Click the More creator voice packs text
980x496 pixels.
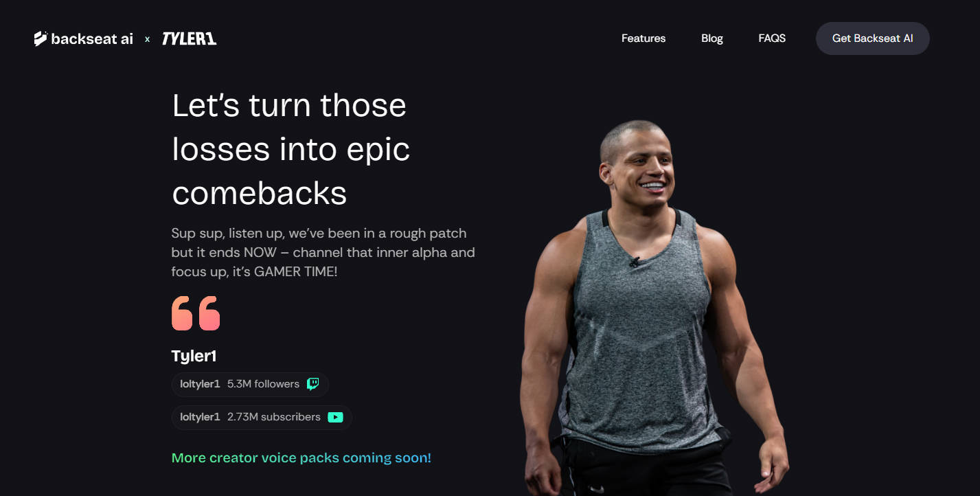tap(301, 458)
